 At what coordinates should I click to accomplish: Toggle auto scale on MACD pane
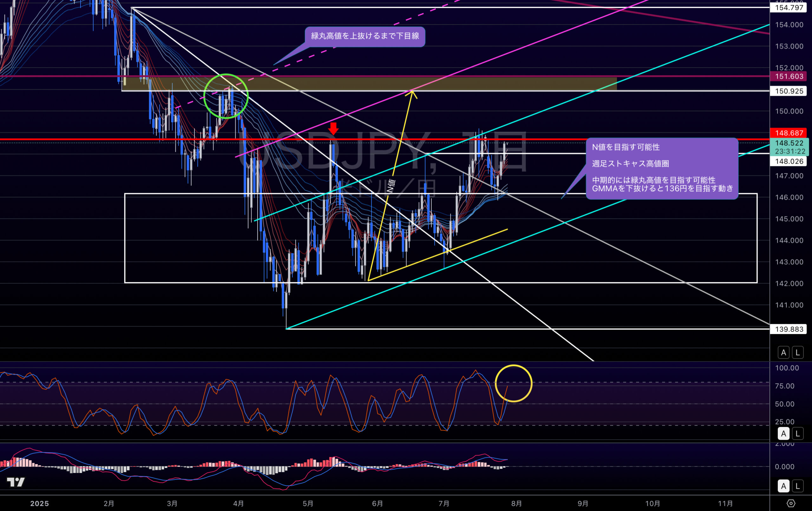[783, 486]
